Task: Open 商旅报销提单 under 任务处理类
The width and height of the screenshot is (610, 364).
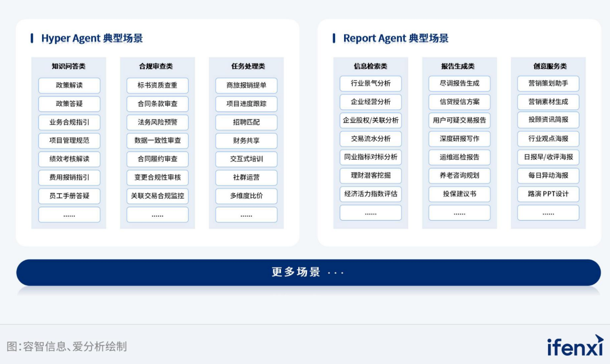Action: point(246,86)
